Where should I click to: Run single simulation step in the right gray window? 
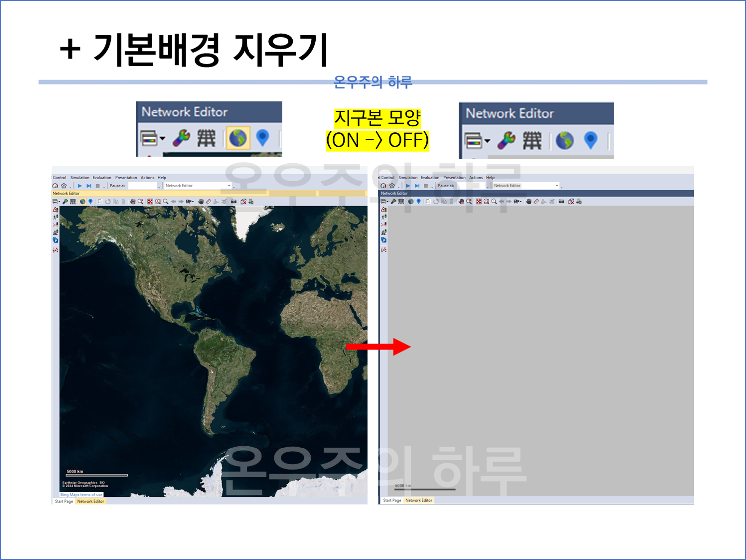coord(417,186)
